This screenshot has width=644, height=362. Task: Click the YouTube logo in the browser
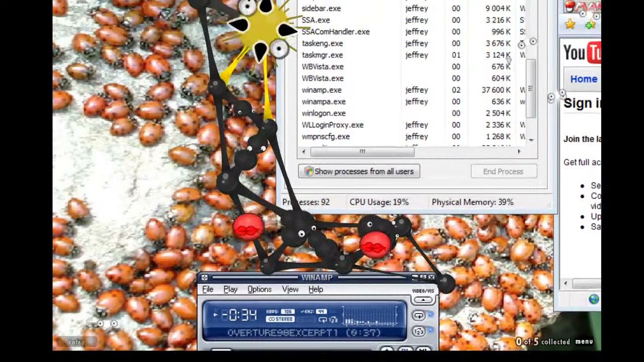coord(582,53)
